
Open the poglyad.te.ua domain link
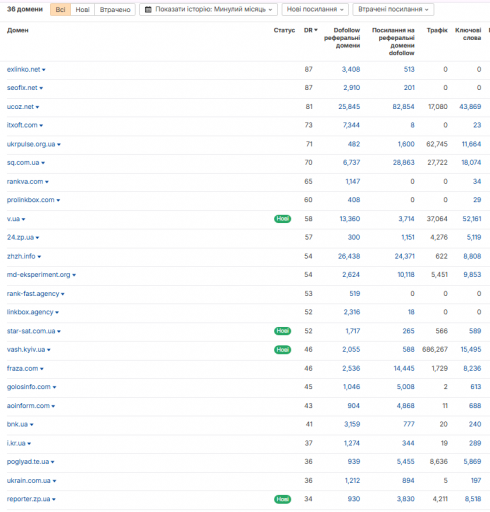coord(28,462)
